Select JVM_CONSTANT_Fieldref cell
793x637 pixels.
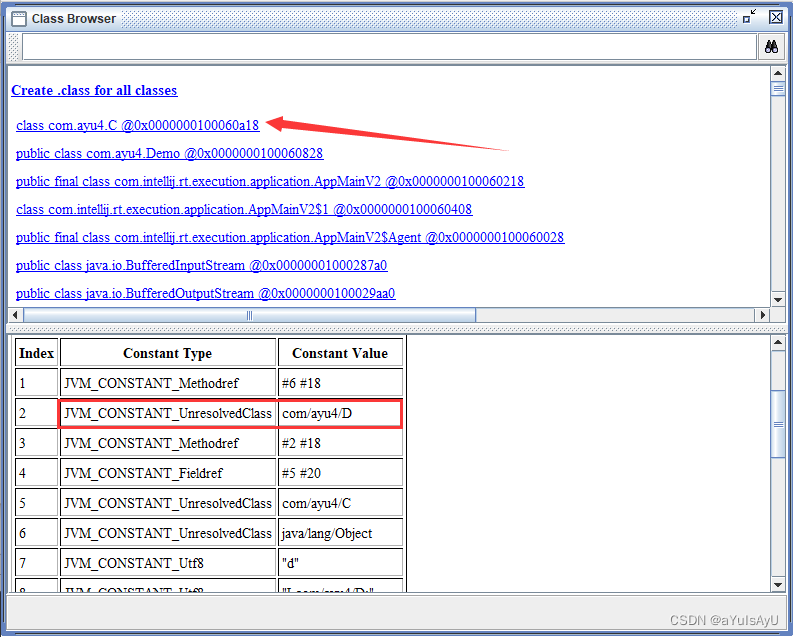tap(167, 473)
